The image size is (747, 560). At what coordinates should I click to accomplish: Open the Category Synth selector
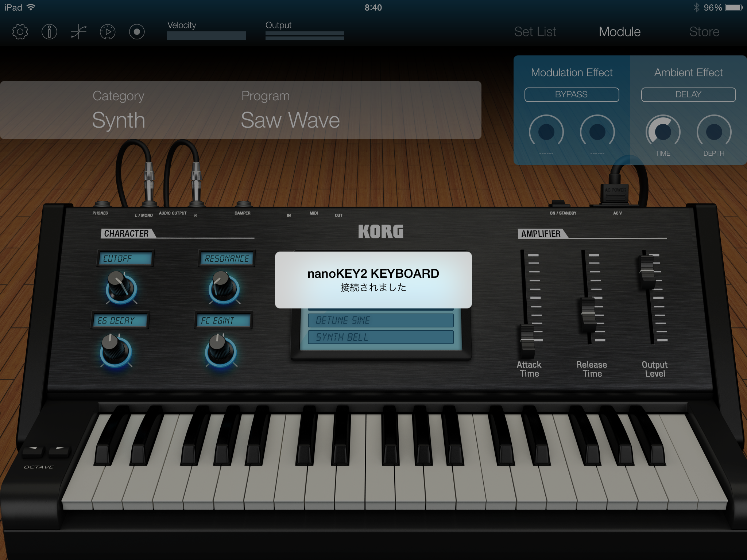[x=119, y=110]
